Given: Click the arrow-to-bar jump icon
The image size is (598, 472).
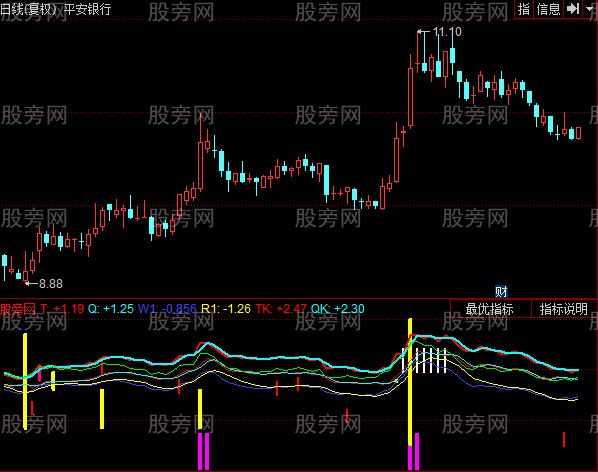Looking at the screenshot, I should pos(573,9).
